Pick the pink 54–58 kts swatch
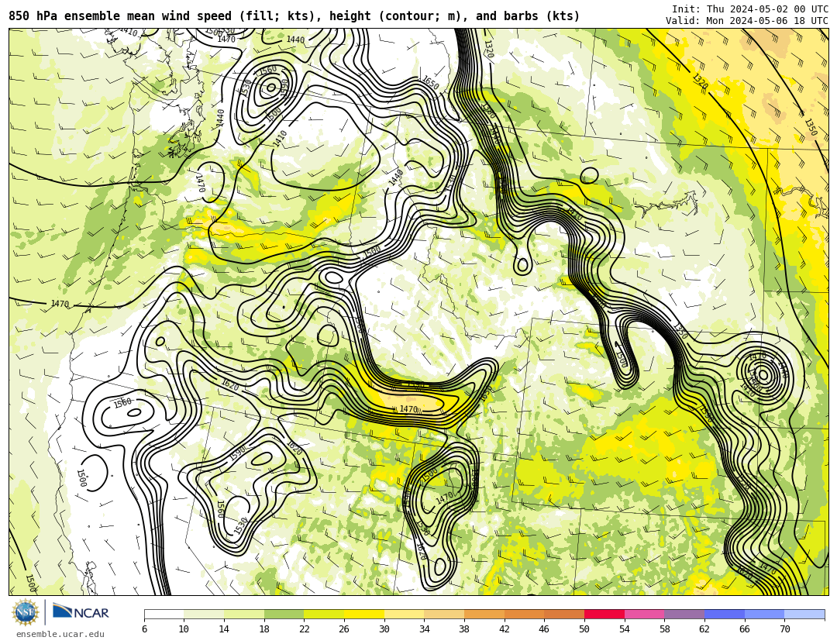 [x=644, y=614]
